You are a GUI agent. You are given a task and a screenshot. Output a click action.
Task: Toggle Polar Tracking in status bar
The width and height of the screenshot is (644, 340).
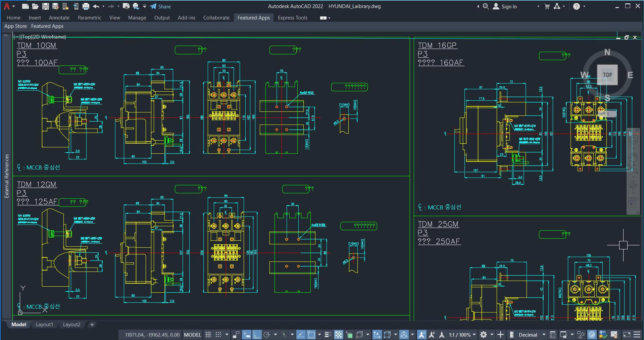267,335
